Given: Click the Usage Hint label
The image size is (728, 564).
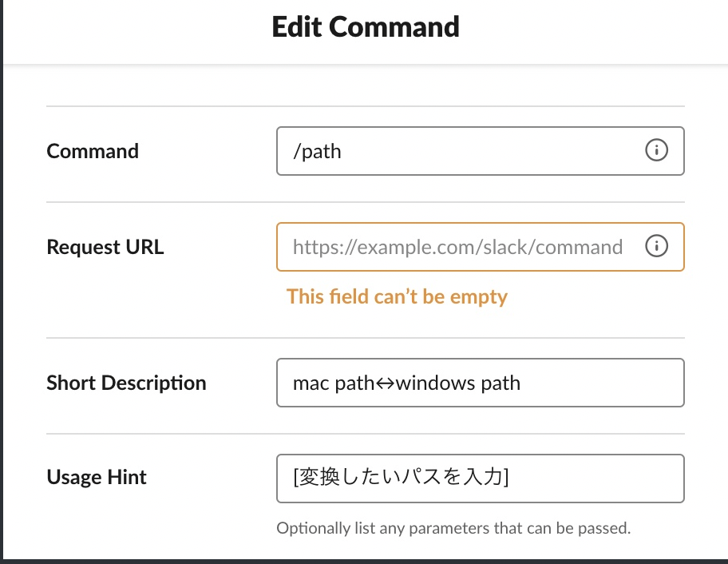Looking at the screenshot, I should pos(97,477).
